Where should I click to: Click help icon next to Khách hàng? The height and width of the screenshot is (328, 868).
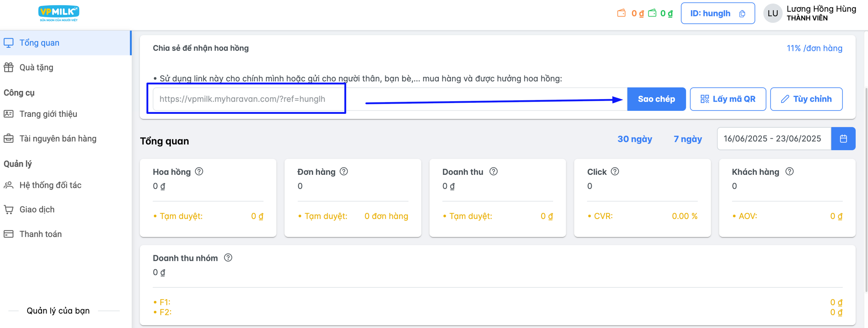tap(789, 171)
